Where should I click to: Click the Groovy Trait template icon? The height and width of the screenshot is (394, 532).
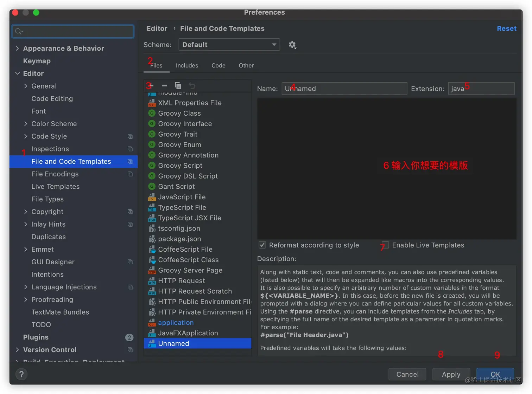point(152,134)
